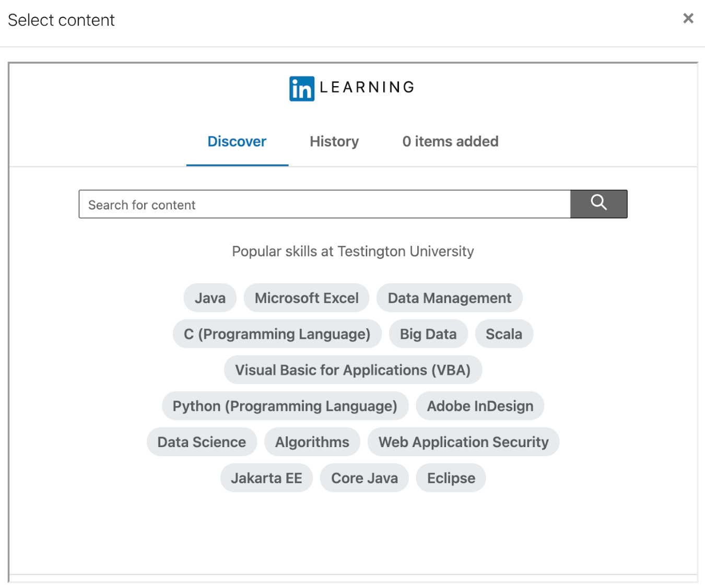Click the LinkedIn Learning logo icon
Screen dimensions: 705x588
(x=302, y=88)
